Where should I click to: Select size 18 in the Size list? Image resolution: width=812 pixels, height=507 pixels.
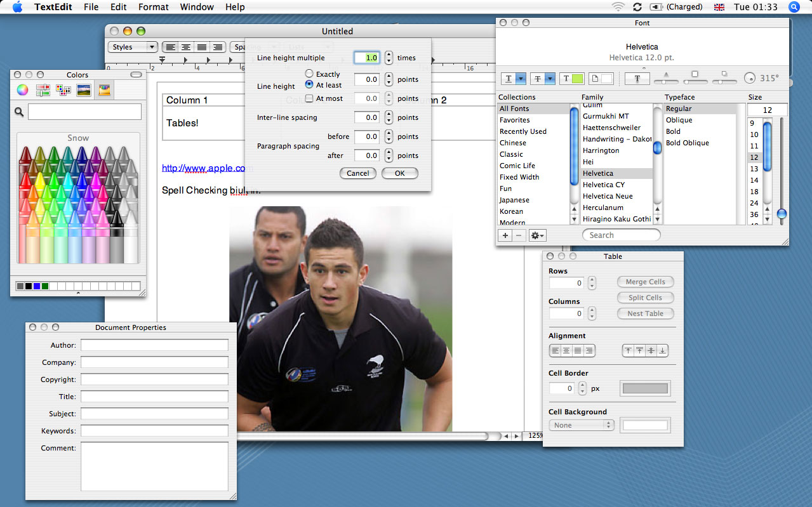coord(754,192)
